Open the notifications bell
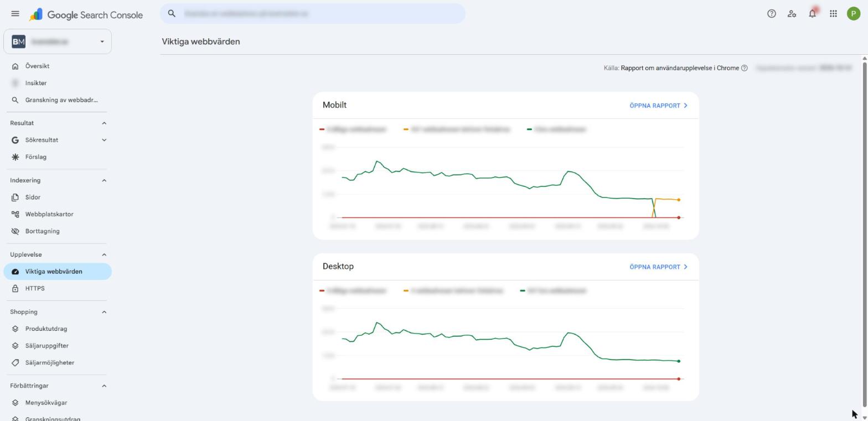This screenshot has width=868, height=421. click(812, 14)
